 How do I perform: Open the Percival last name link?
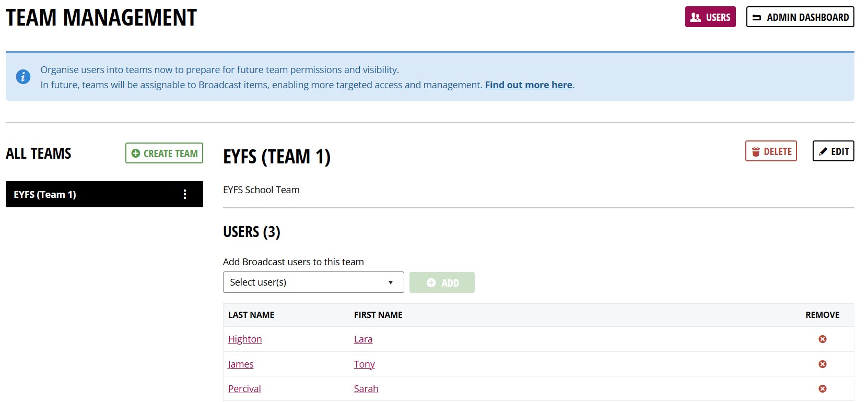tap(244, 389)
